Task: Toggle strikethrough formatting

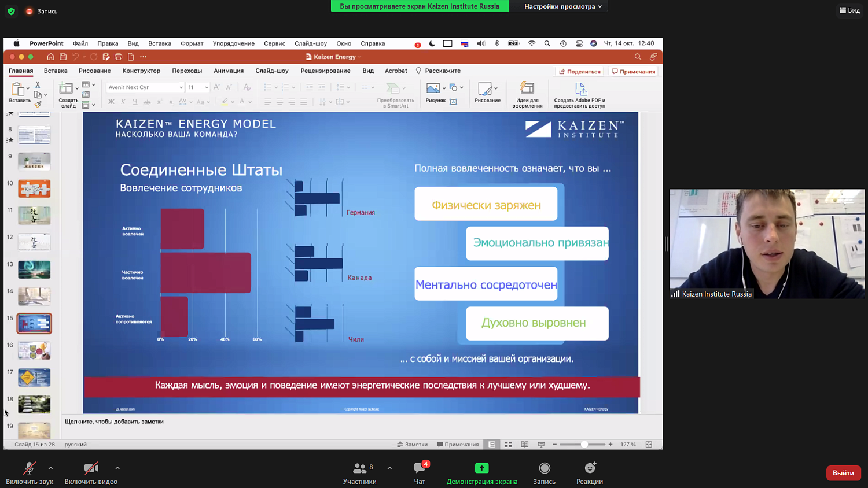Action: (x=147, y=102)
